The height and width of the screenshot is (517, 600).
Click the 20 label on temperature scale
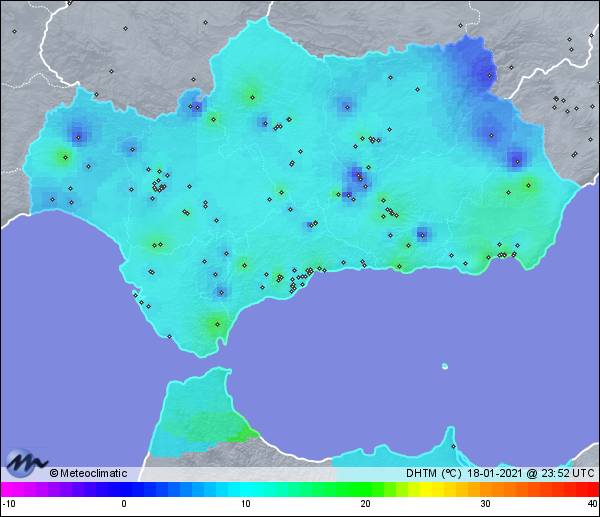(x=365, y=504)
